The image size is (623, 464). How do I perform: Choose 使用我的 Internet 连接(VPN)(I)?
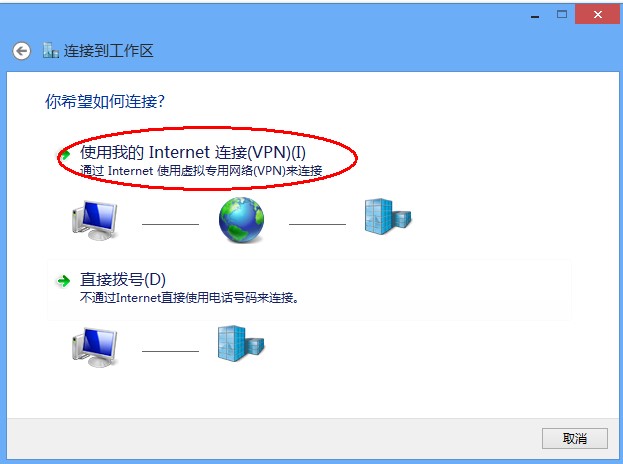tap(193, 153)
